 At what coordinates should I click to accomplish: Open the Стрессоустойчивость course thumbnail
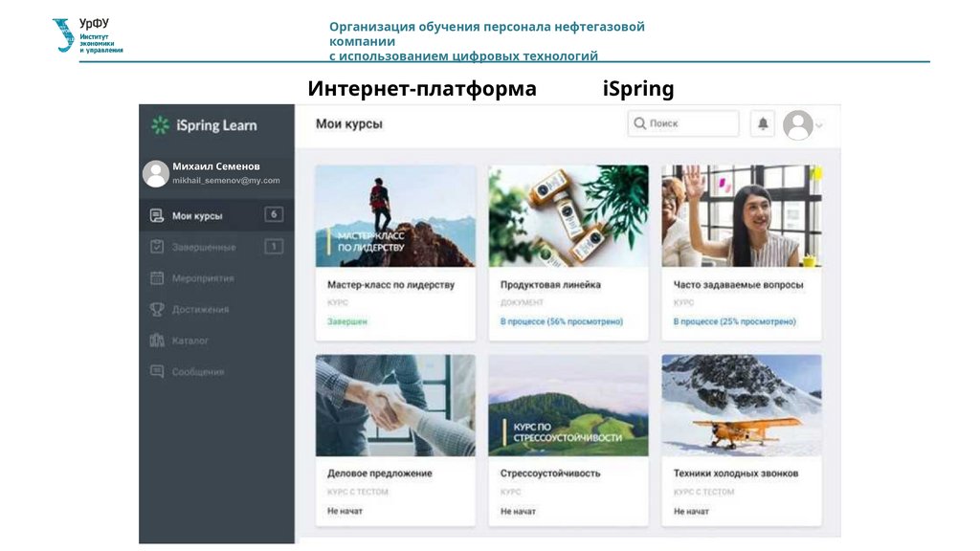568,406
